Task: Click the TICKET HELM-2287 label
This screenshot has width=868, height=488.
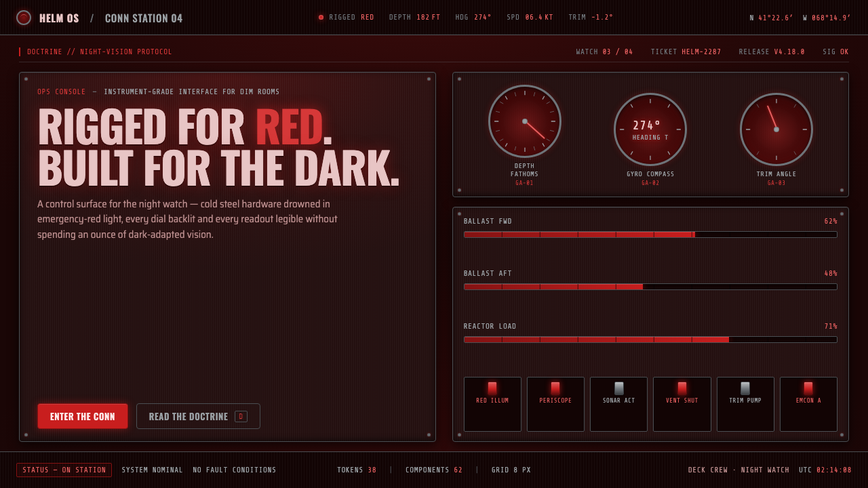Action: coord(686,52)
